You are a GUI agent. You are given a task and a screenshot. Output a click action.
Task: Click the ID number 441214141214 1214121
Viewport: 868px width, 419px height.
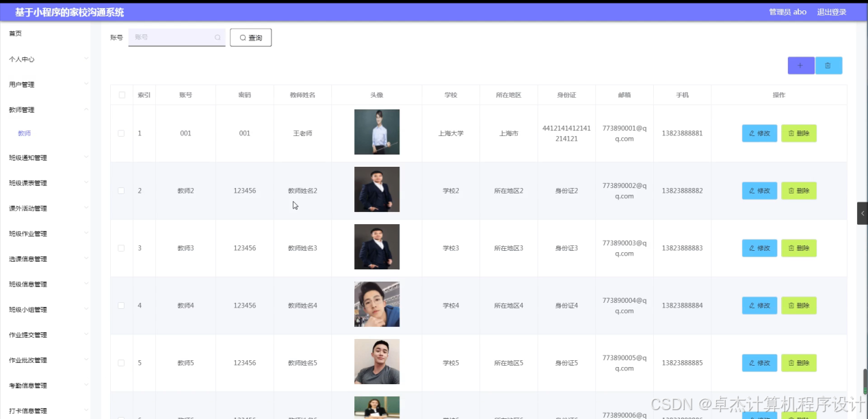(566, 133)
